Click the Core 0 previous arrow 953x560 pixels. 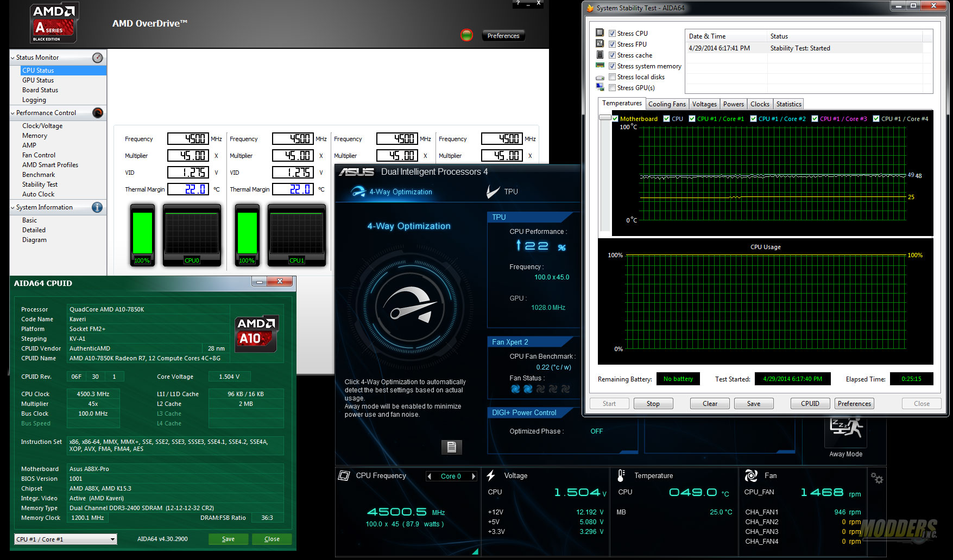click(x=430, y=476)
